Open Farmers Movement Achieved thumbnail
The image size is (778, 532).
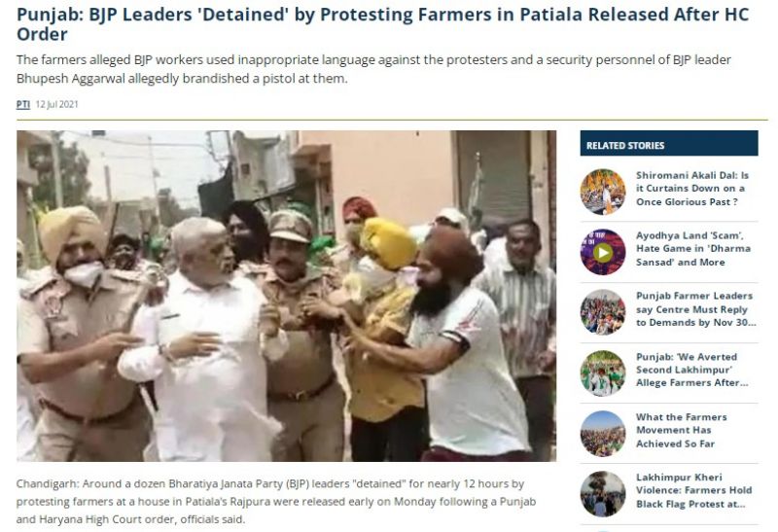(603, 433)
